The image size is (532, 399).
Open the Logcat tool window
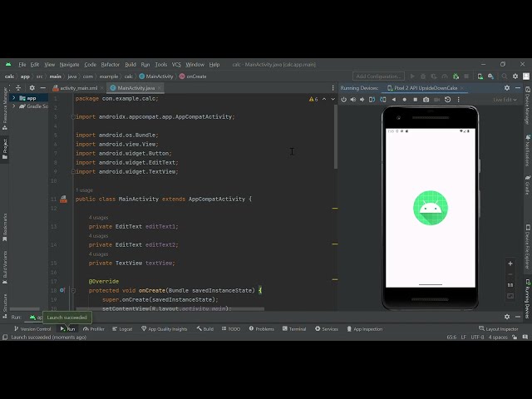point(122,329)
